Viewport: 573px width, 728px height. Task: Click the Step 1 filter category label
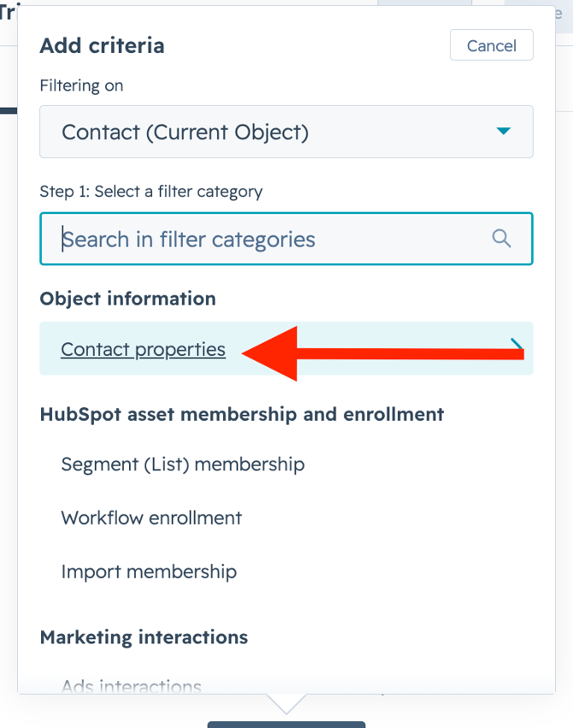coord(151,192)
